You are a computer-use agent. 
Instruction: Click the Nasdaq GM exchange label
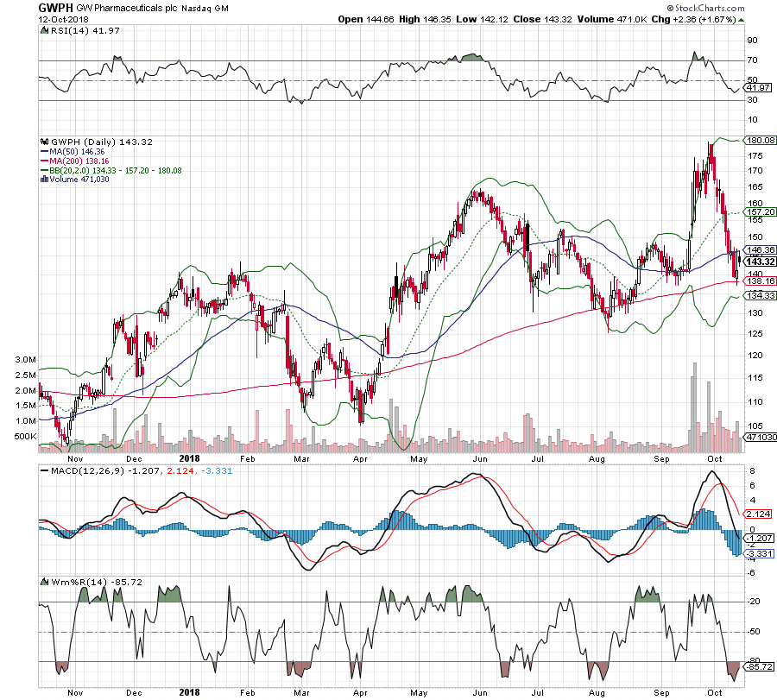click(x=205, y=9)
